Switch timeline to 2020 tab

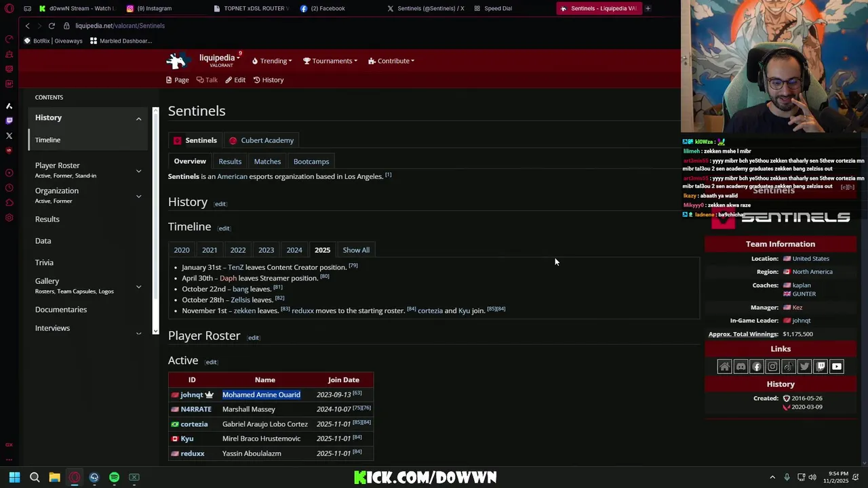pyautogui.click(x=182, y=250)
